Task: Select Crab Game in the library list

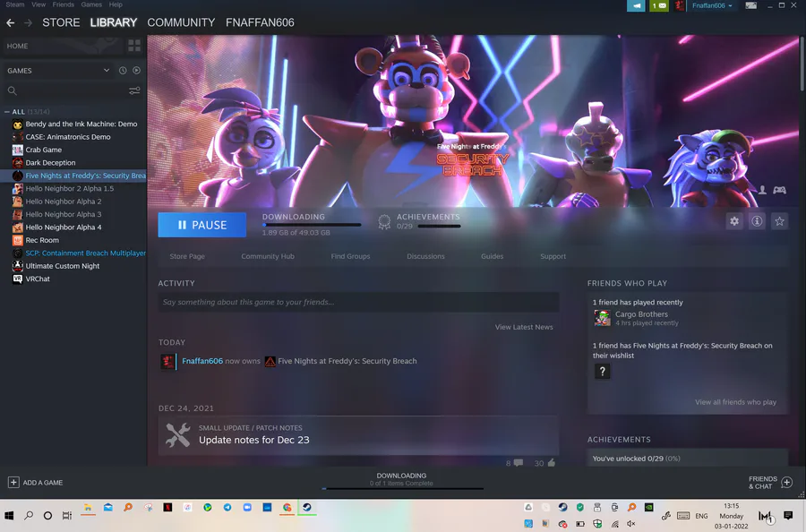Action: [44, 150]
